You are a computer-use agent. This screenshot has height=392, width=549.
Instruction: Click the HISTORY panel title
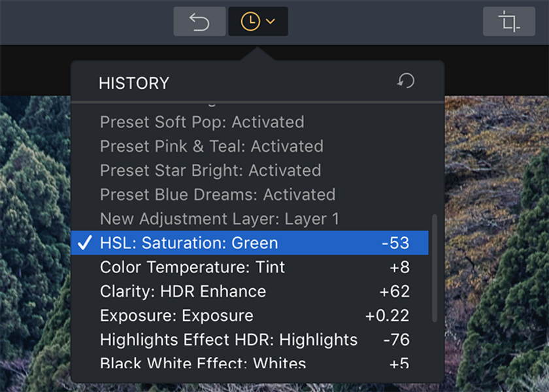[x=134, y=84]
